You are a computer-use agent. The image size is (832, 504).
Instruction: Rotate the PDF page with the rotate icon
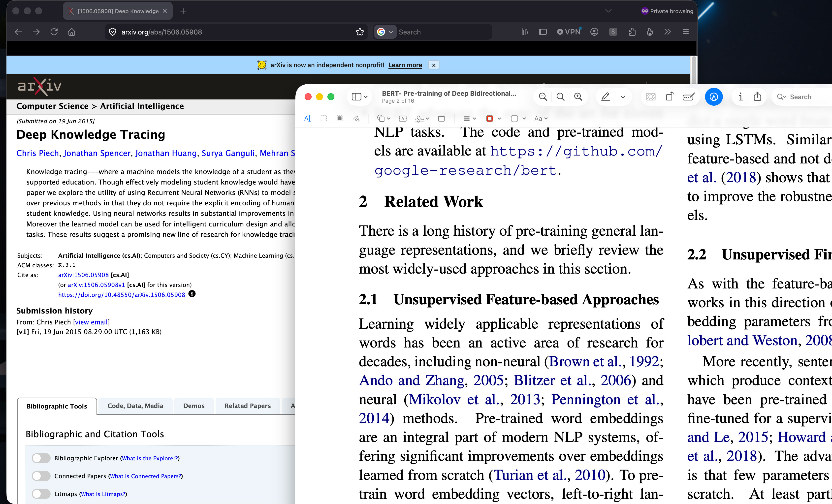(x=670, y=97)
